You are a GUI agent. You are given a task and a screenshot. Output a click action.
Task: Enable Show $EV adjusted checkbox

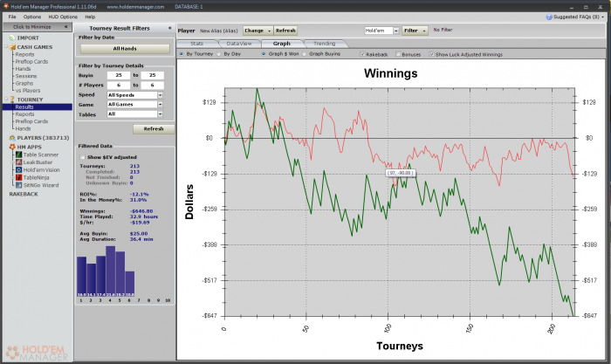coord(82,157)
